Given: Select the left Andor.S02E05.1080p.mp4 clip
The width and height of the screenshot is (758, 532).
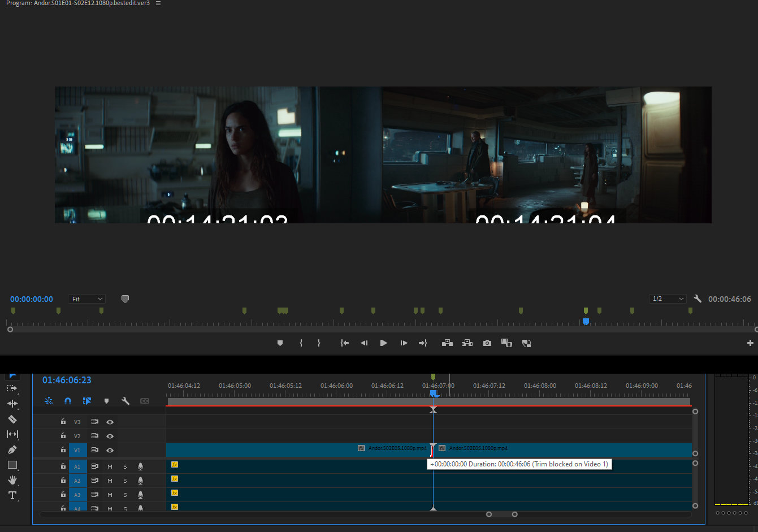Looking at the screenshot, I should (300, 449).
